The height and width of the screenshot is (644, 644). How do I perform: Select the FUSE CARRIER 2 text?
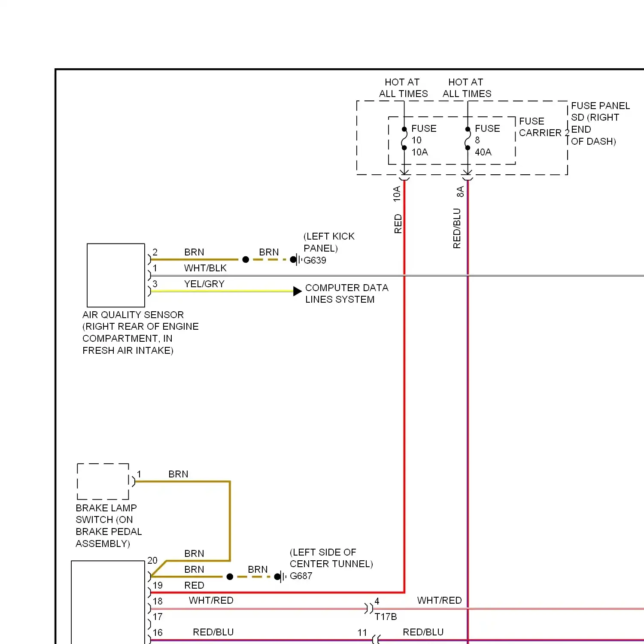coord(544,127)
